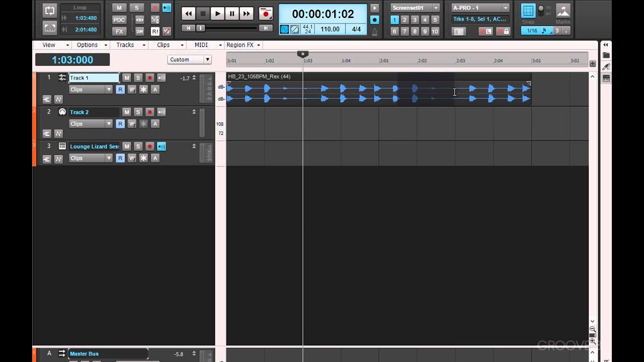Image resolution: width=644 pixels, height=362 pixels.
Task: Toggle Read automation on Track 1
Action: click(120, 89)
